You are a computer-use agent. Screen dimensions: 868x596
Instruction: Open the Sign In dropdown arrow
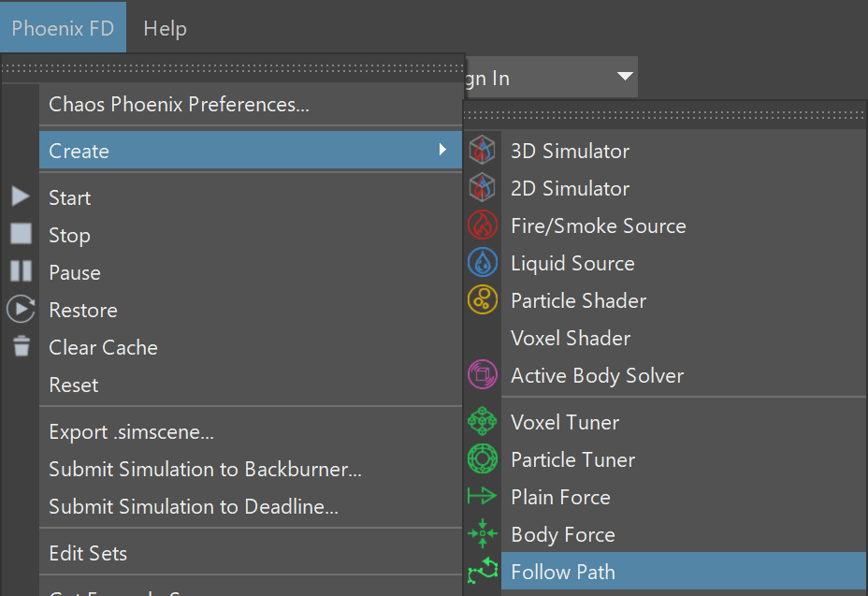(x=625, y=76)
